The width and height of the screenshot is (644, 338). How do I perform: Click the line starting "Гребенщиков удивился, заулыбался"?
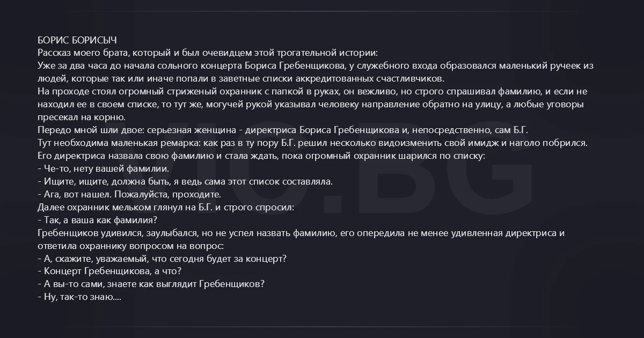tap(302, 233)
